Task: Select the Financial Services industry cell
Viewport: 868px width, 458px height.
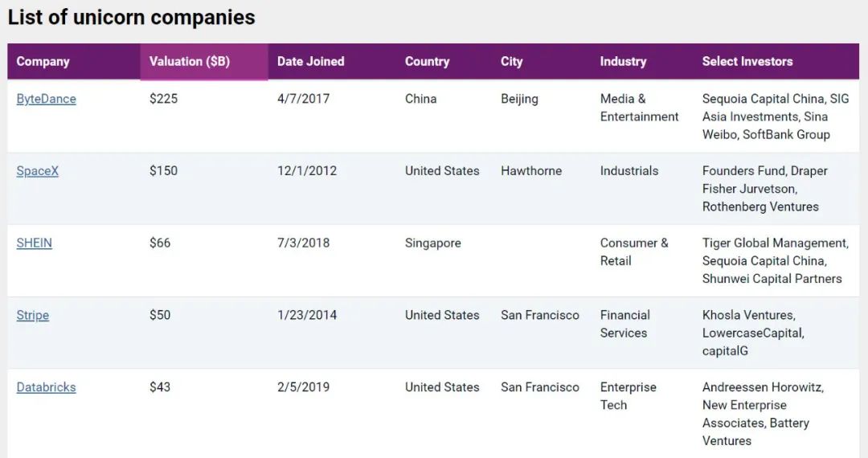Action: pyautogui.click(x=625, y=324)
